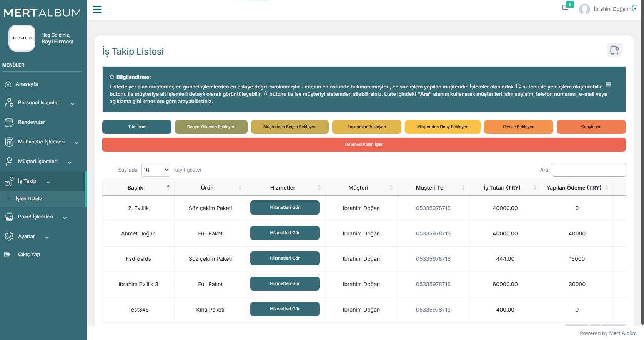Click the Randevular calendar icon
This screenshot has height=340, width=644.
[9, 122]
